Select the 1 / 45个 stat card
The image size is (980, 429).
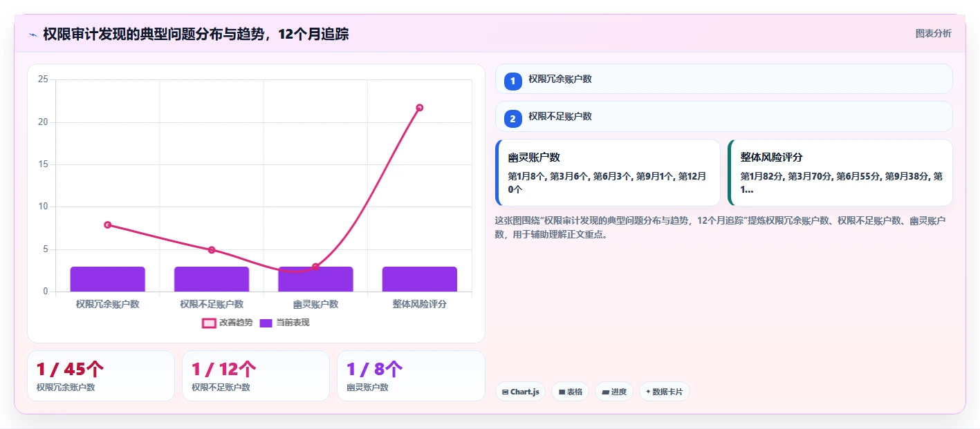coord(101,376)
